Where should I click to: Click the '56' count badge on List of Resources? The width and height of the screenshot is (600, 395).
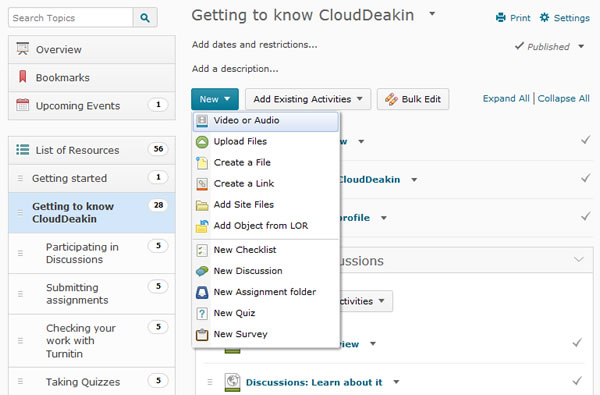point(158,149)
